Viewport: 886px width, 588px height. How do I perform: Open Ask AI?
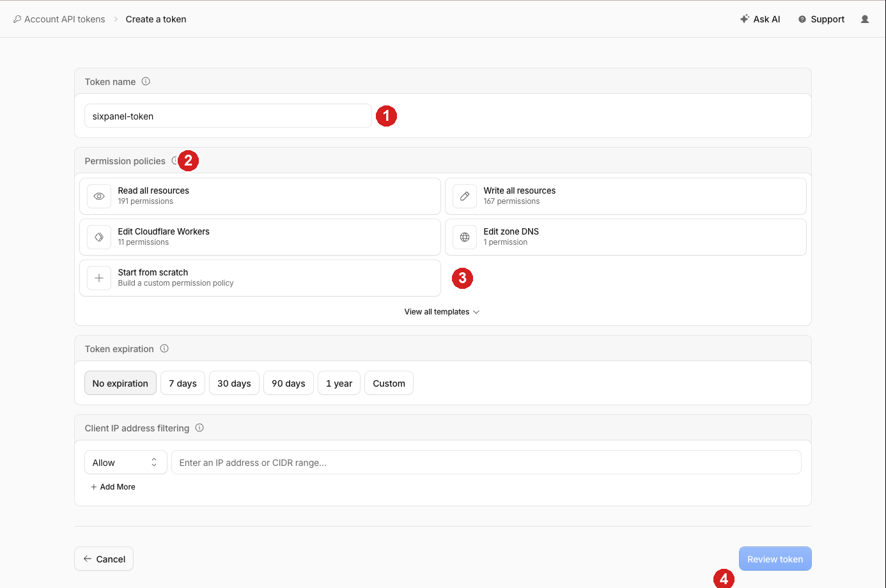point(760,19)
